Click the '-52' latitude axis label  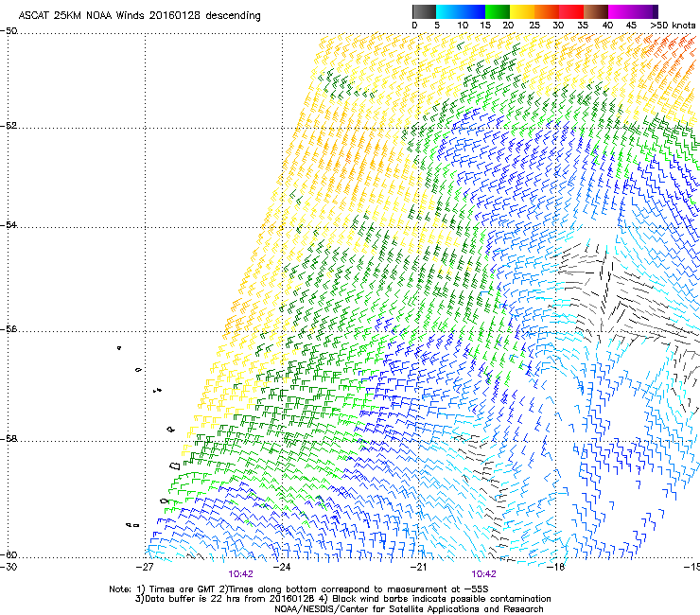click(9, 126)
